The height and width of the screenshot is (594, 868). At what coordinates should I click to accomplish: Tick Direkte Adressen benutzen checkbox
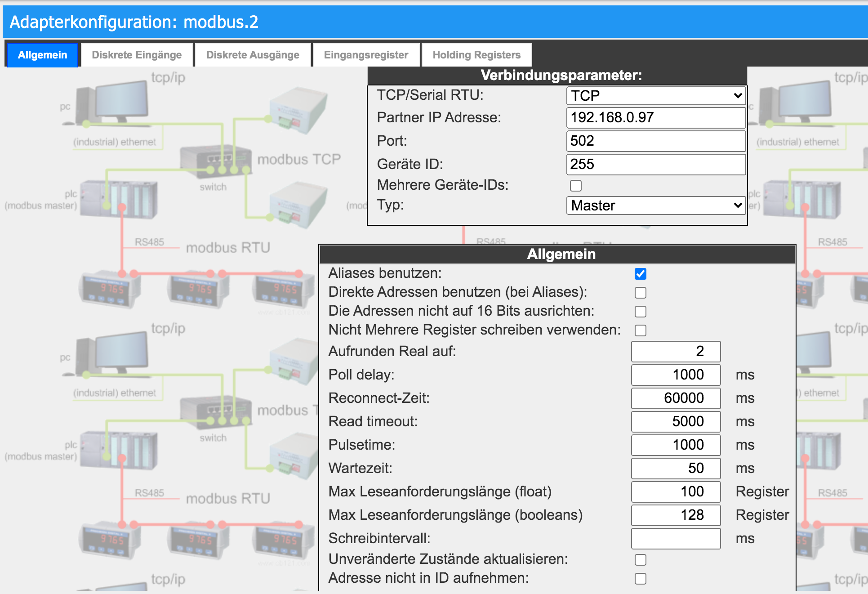640,293
